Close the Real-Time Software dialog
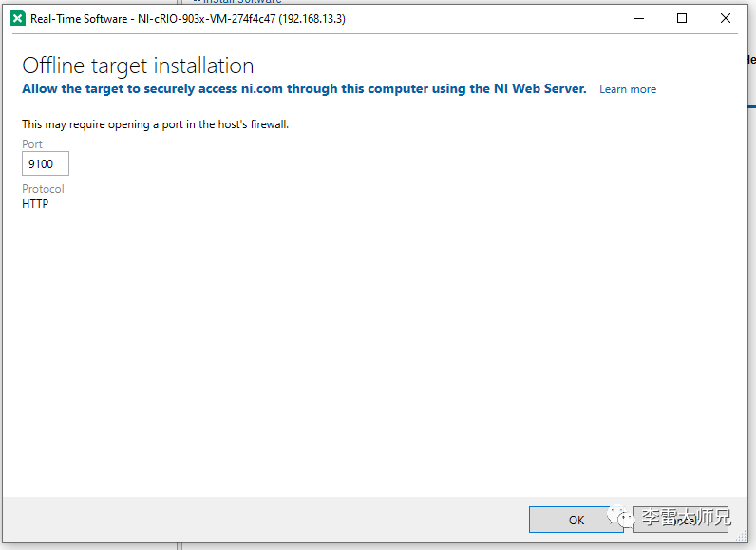 (x=726, y=18)
